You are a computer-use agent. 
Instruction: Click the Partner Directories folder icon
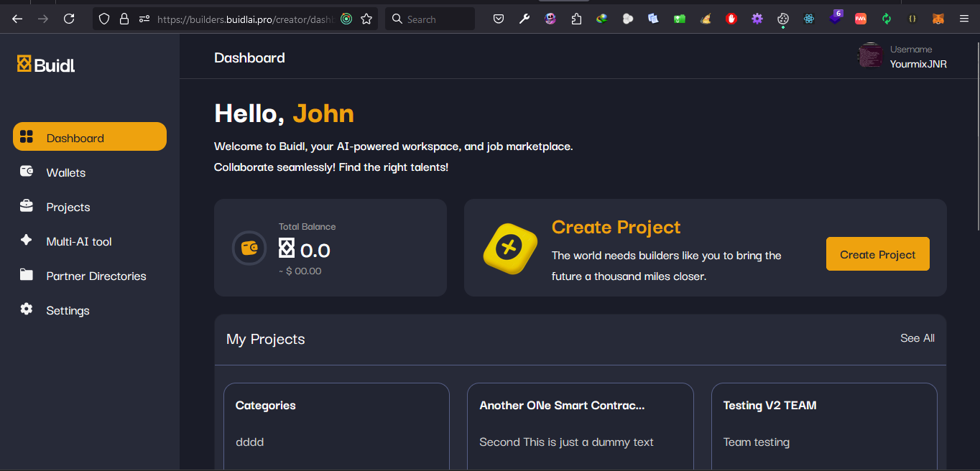click(26, 276)
